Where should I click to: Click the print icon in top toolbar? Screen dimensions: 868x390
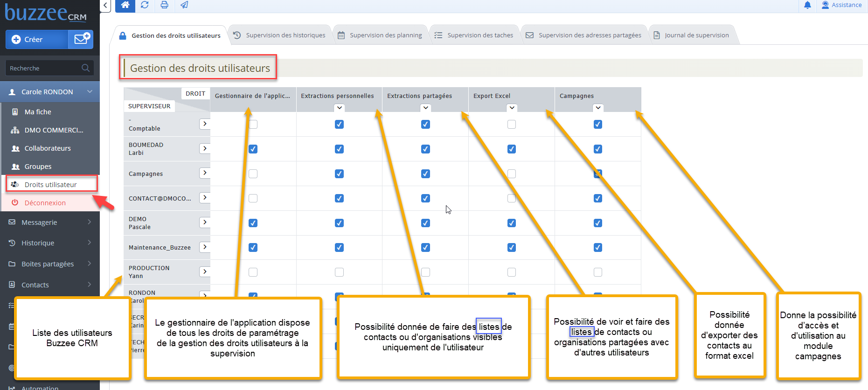click(x=164, y=5)
